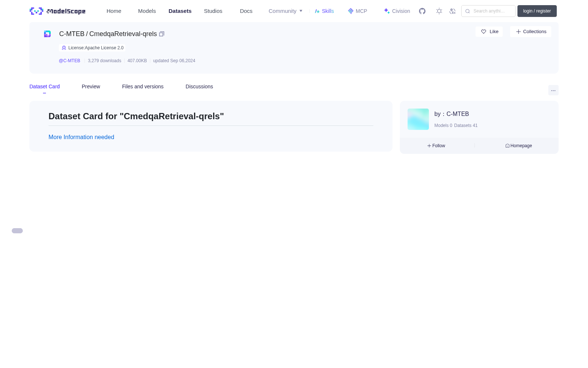The image size is (588, 368).
Task: Click the Models 0 count
Action: (x=443, y=125)
